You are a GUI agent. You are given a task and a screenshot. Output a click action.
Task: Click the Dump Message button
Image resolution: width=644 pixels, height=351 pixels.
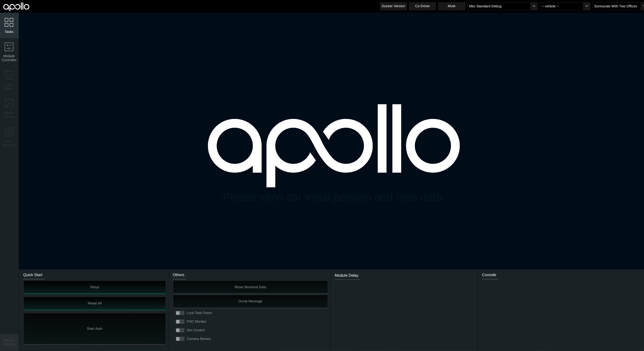tap(250, 301)
